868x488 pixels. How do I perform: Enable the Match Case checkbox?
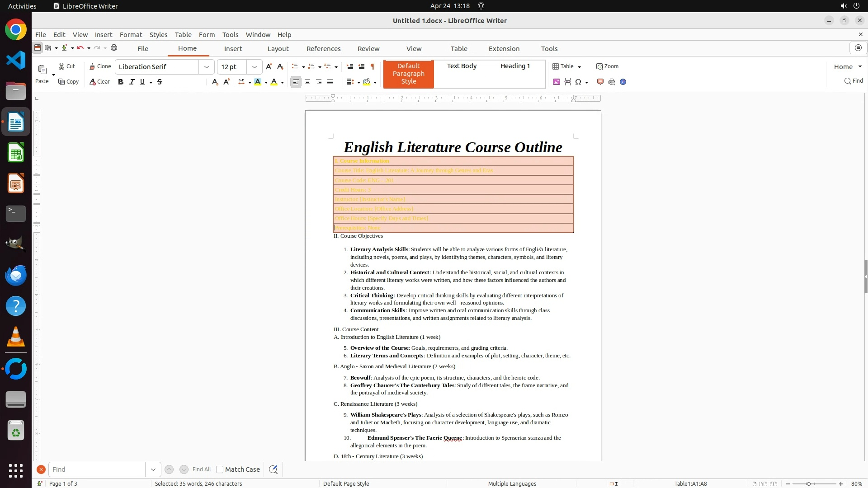coord(220,469)
